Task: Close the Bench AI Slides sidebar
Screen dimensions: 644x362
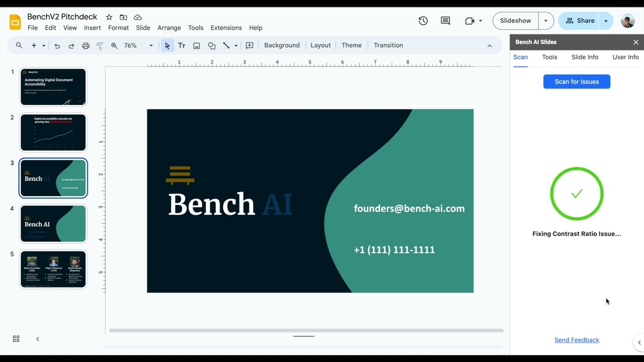Action: pos(636,42)
